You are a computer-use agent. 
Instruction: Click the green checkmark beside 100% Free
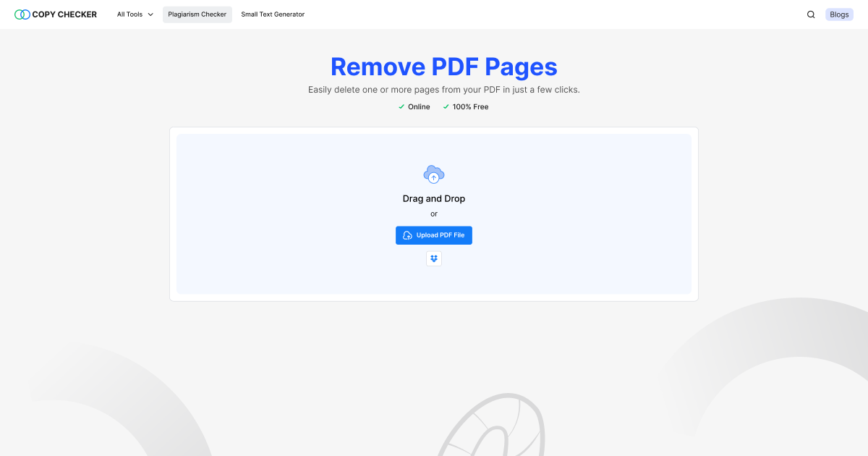(x=446, y=106)
